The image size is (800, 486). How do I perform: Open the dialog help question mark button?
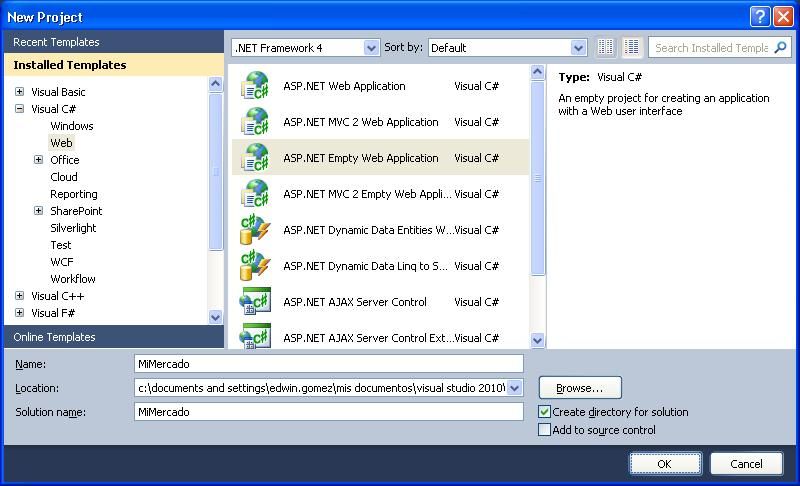(x=760, y=16)
